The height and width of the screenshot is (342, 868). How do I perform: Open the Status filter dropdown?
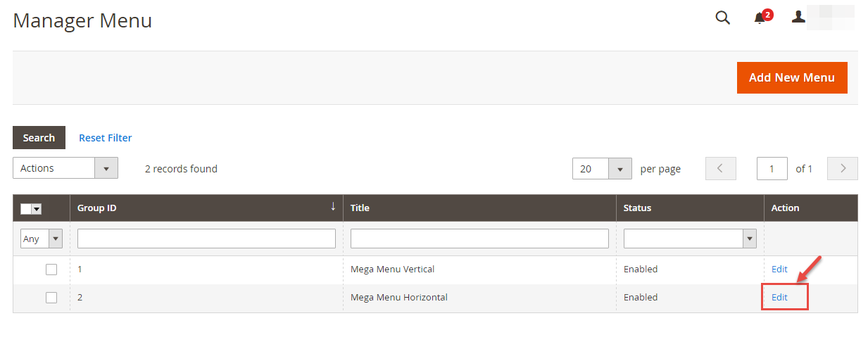coord(690,239)
